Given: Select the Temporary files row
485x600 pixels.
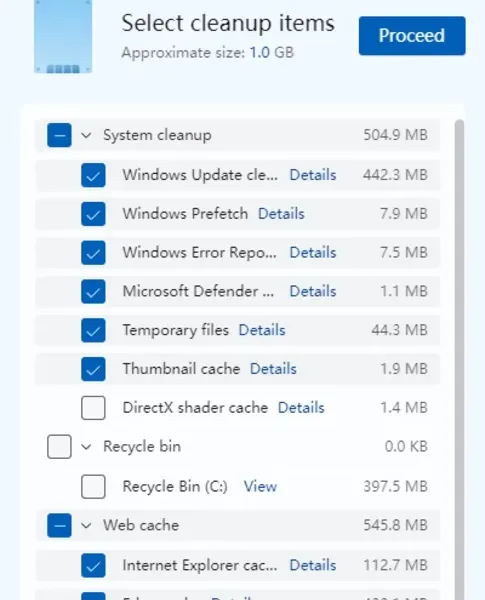Looking at the screenshot, I should pos(237,330).
